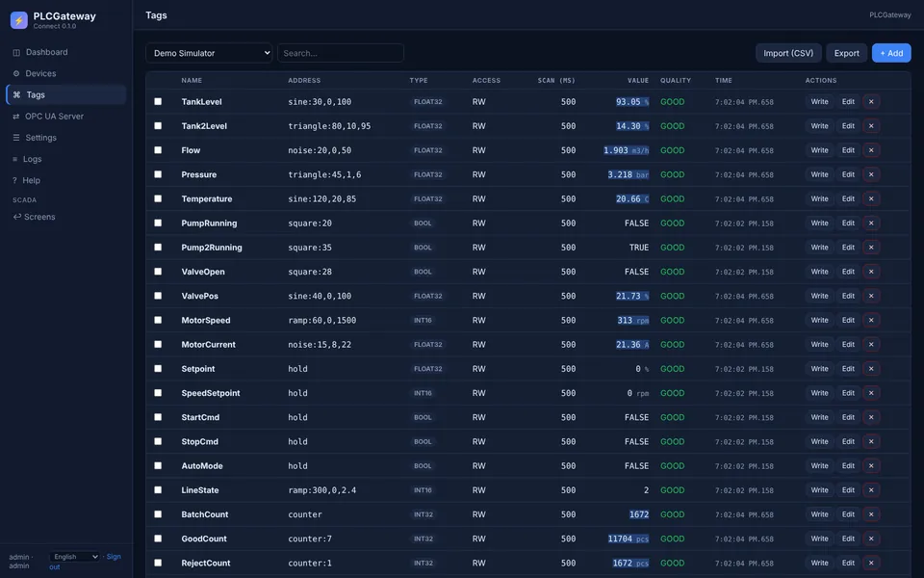924x578 pixels.
Task: Click the Import (CSV) button
Action: (788, 53)
